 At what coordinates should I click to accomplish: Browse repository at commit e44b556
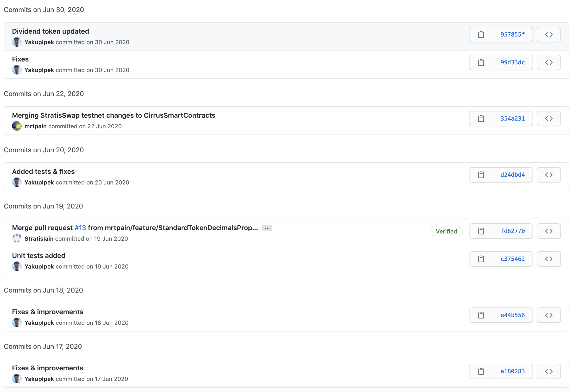tap(548, 315)
